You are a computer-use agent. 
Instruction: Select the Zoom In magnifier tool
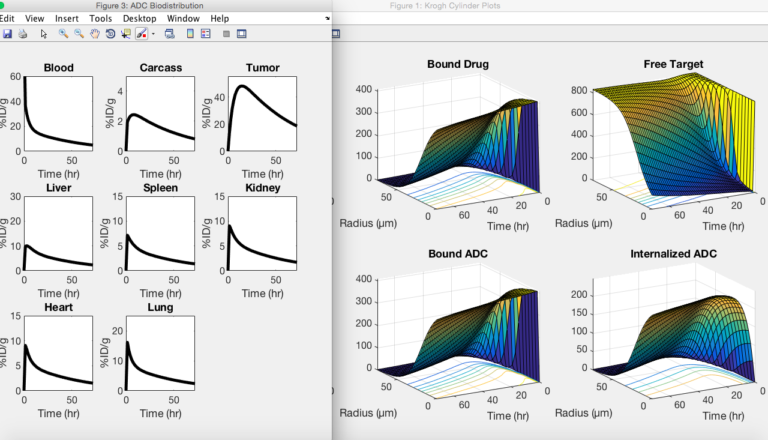pos(63,34)
